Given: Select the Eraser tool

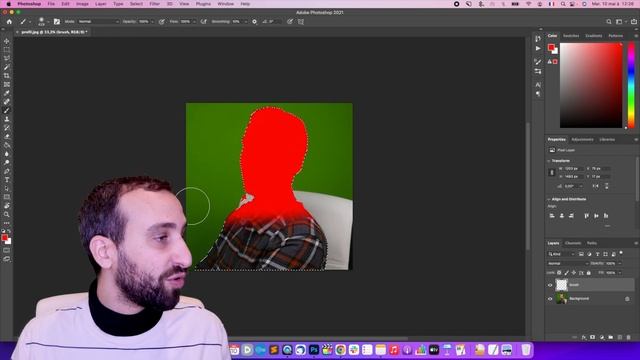Looking at the screenshot, I should (7, 136).
